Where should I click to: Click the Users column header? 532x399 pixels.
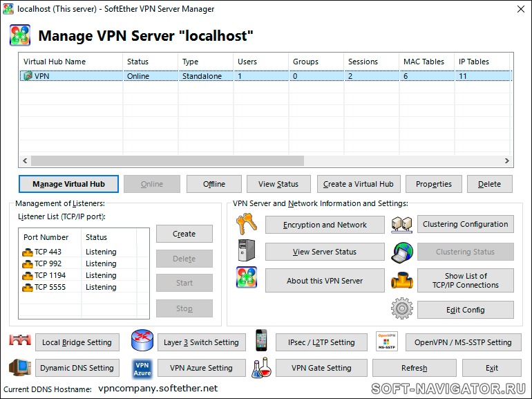pos(261,62)
